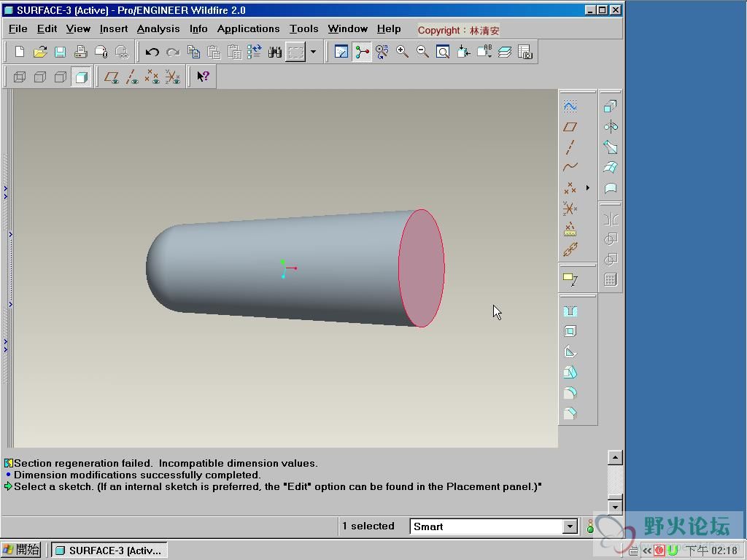
Task: Open the Windows Start button
Action: (21, 550)
